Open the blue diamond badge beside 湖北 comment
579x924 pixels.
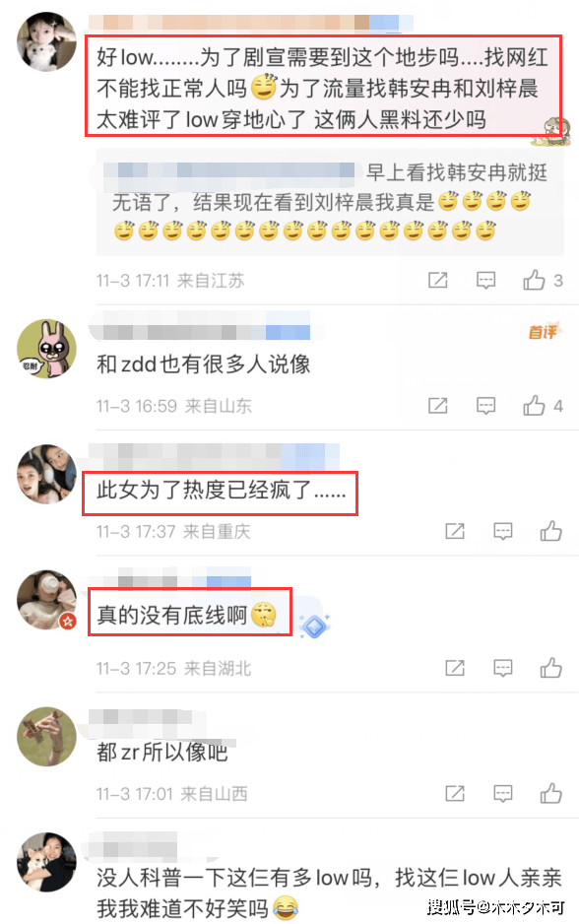click(x=314, y=626)
